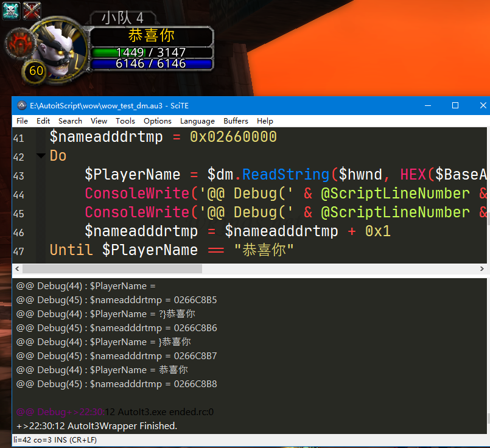Click line number 43 in margin
The width and height of the screenshot is (490, 448).
19,176
